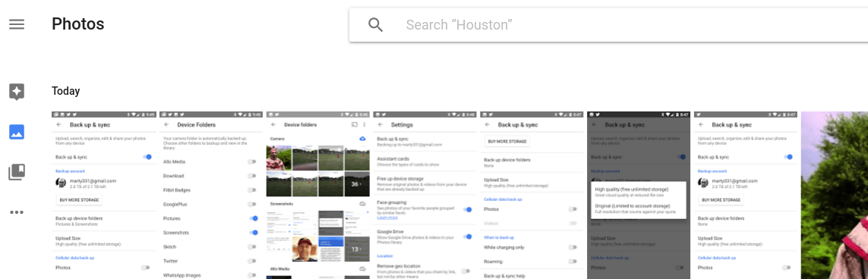This screenshot has width=868, height=279.
Task: Click the magnifier search icon
Action: 376,25
